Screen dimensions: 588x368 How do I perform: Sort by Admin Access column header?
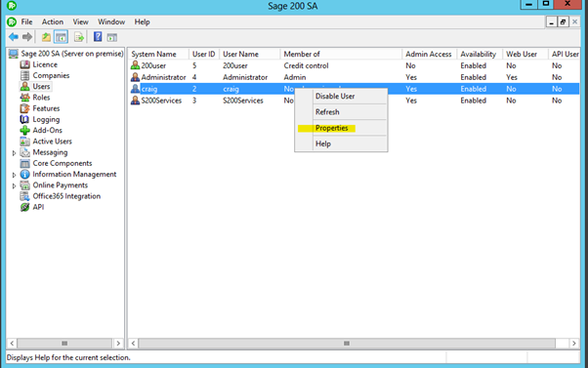[x=429, y=54]
